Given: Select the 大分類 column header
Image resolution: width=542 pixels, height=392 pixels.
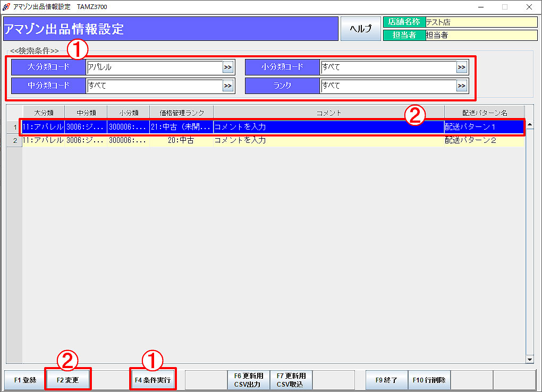Looking at the screenshot, I should (44, 113).
